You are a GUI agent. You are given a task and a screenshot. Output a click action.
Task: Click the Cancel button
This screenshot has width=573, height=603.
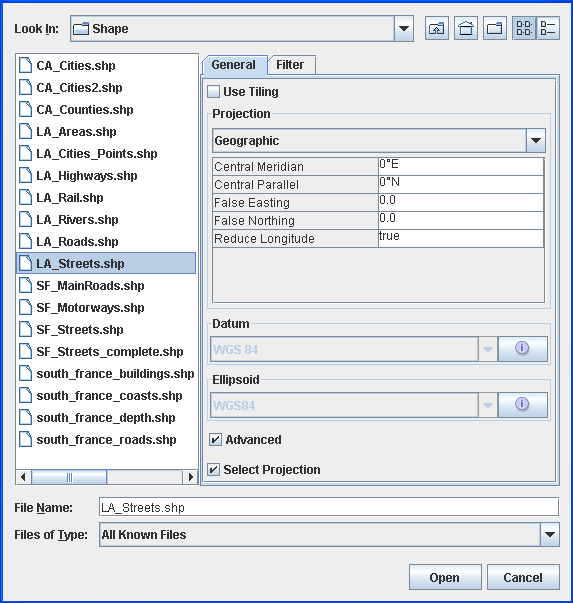[523, 577]
